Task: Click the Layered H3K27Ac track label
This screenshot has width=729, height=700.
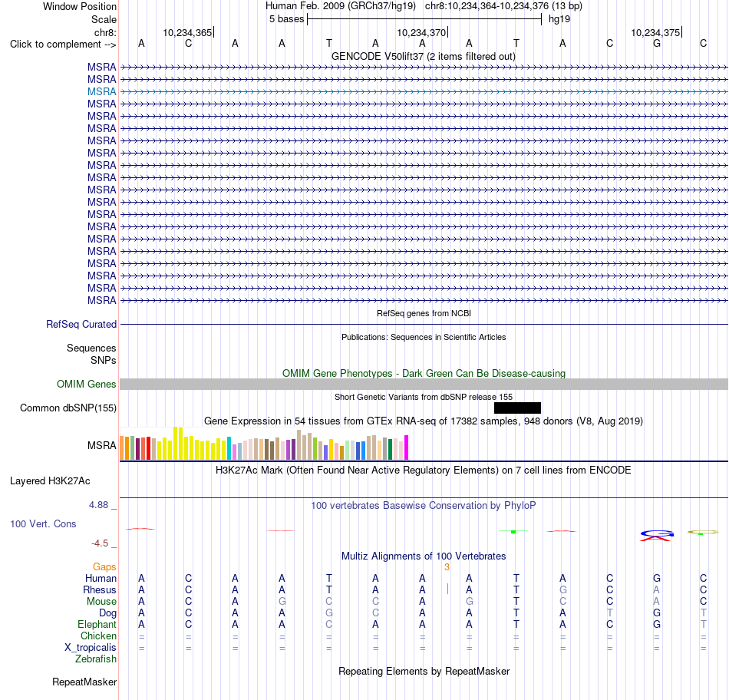Action: pos(50,481)
